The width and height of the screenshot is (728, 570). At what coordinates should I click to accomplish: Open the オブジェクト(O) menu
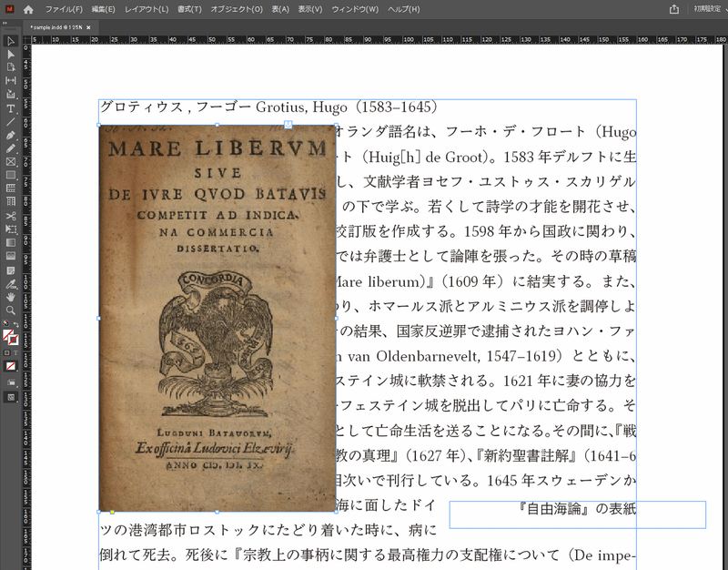(237, 9)
